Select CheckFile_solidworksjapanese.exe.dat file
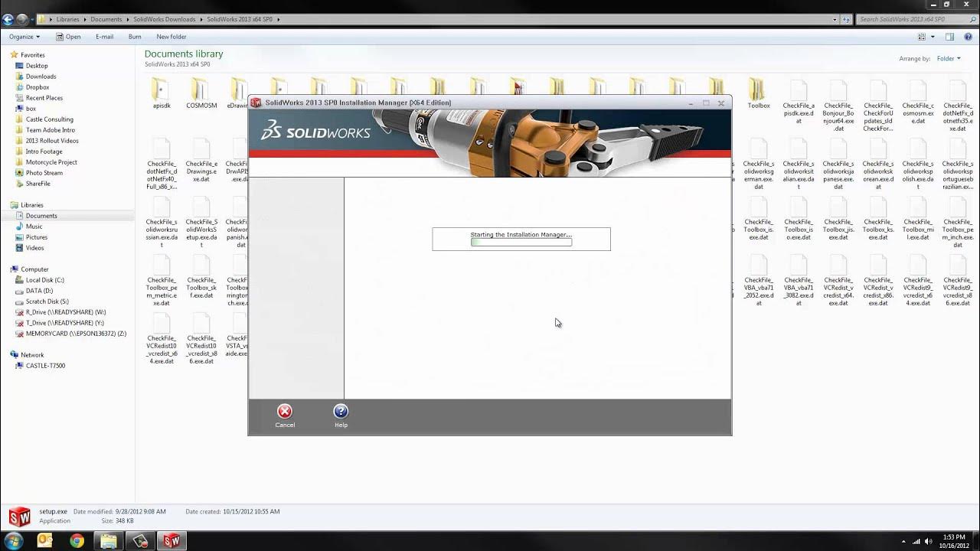The width and height of the screenshot is (980, 551). [838, 163]
